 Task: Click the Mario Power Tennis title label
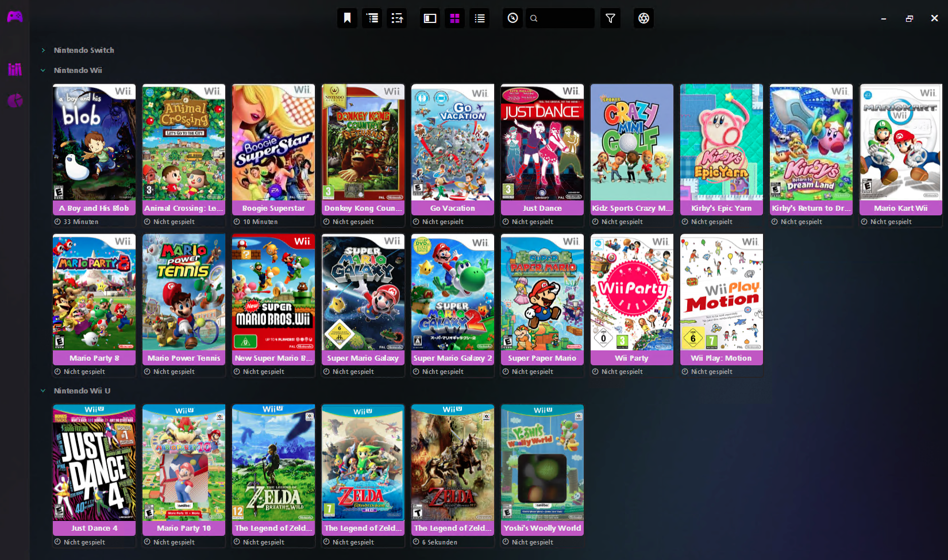tap(184, 358)
